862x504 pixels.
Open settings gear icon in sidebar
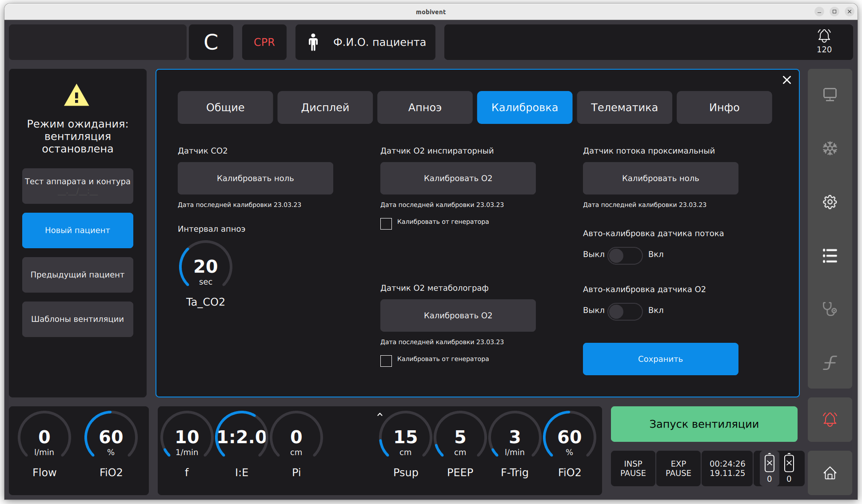coord(830,202)
